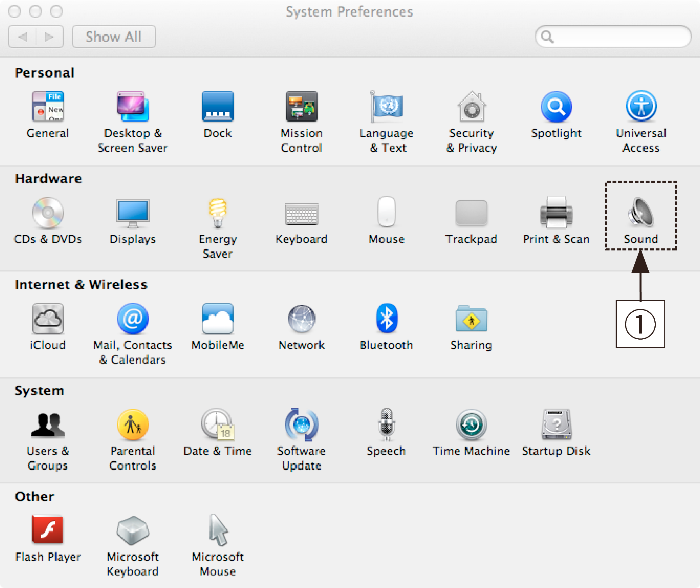Click the back navigation arrow
This screenshot has height=588, width=700.
point(23,37)
